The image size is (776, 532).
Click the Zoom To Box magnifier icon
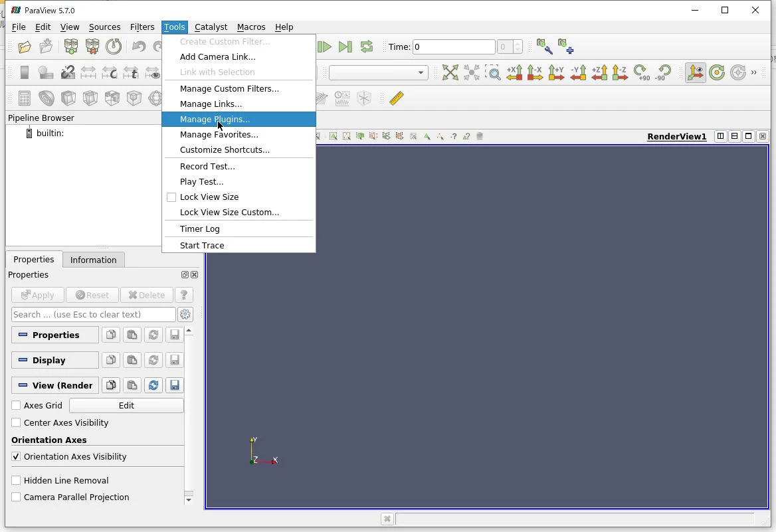pos(492,73)
